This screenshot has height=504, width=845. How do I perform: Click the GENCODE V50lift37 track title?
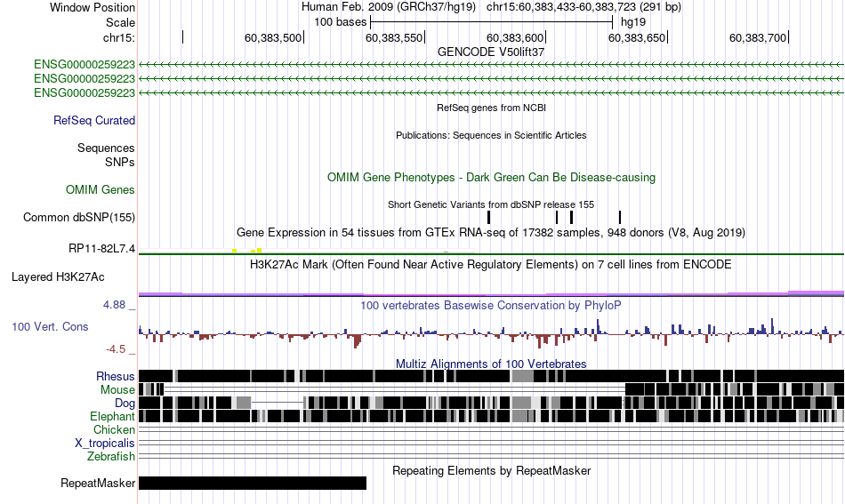point(491,52)
